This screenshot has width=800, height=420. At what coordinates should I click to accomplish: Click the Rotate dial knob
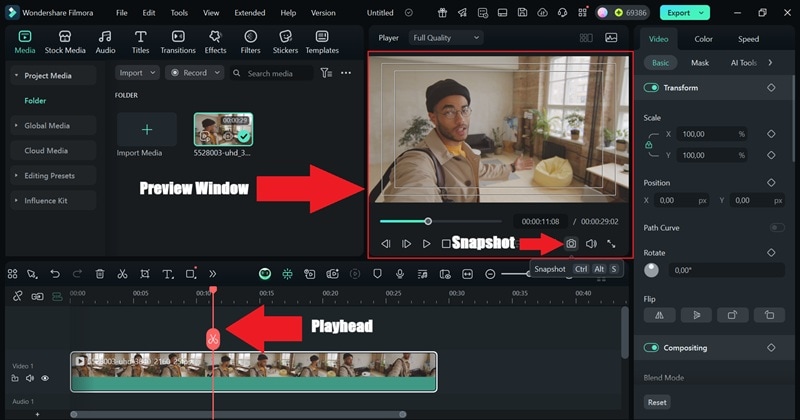651,270
